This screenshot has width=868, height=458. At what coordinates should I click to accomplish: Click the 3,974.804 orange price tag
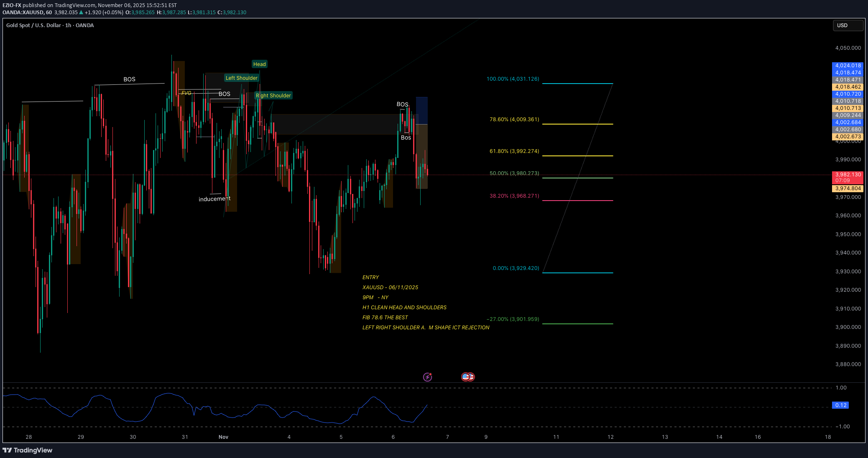point(848,188)
